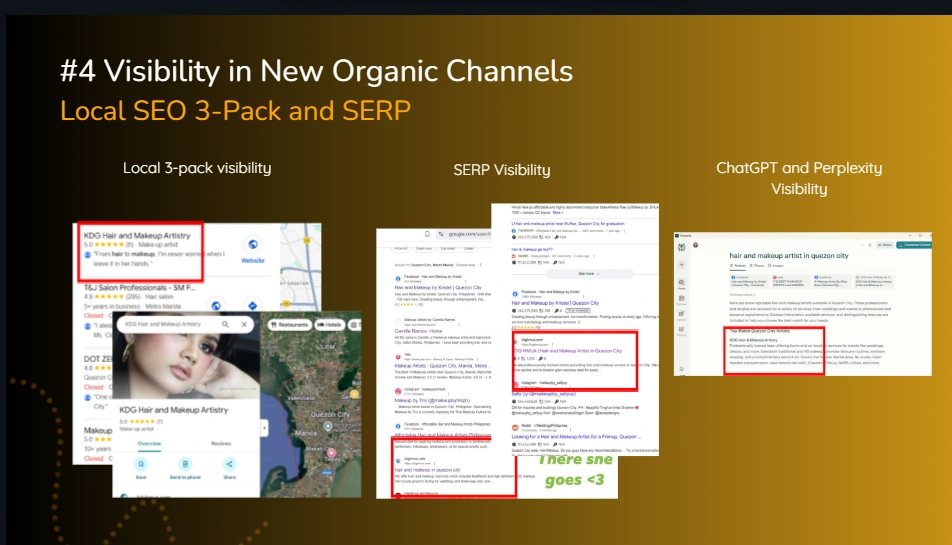Click the Send to phone icon

pos(185,464)
